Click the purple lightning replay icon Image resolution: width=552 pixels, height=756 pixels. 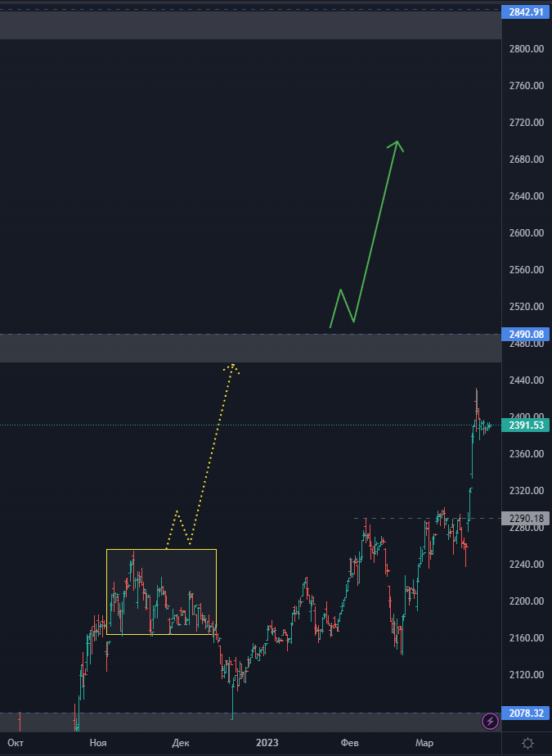coord(491,722)
